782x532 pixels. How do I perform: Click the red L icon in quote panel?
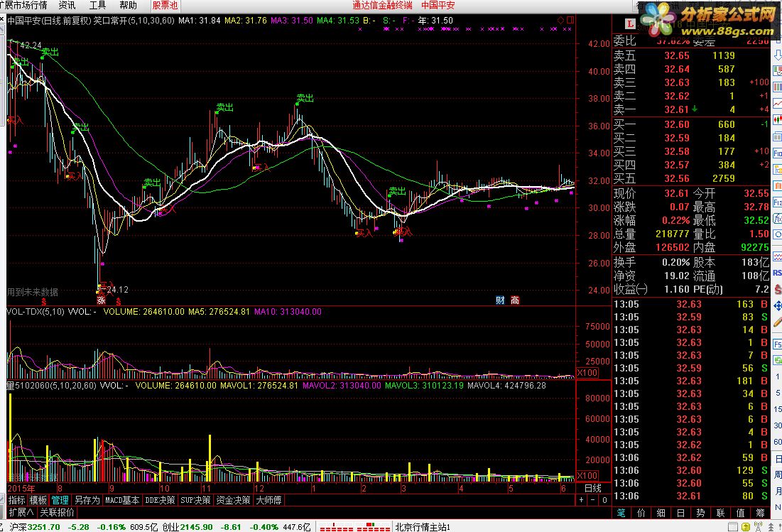(631, 23)
